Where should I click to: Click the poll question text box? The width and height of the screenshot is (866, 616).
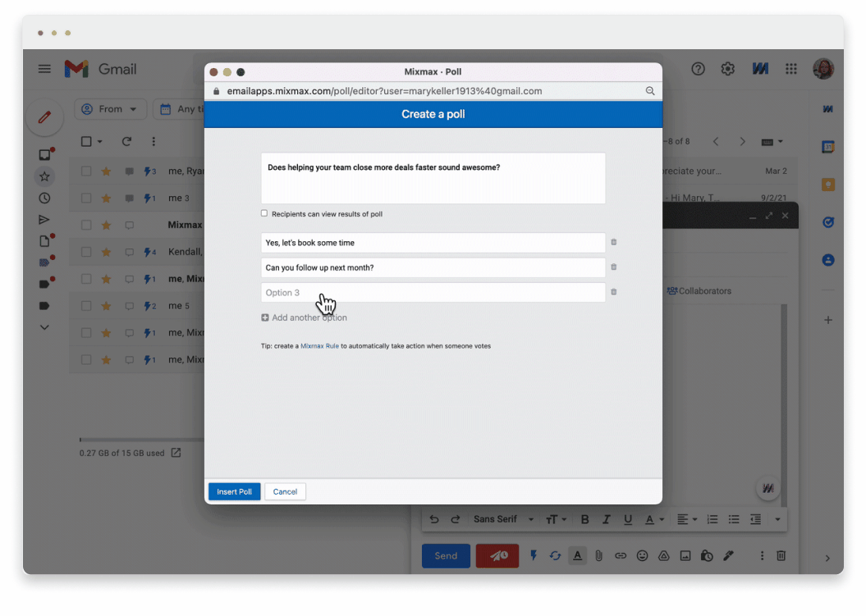click(x=433, y=178)
